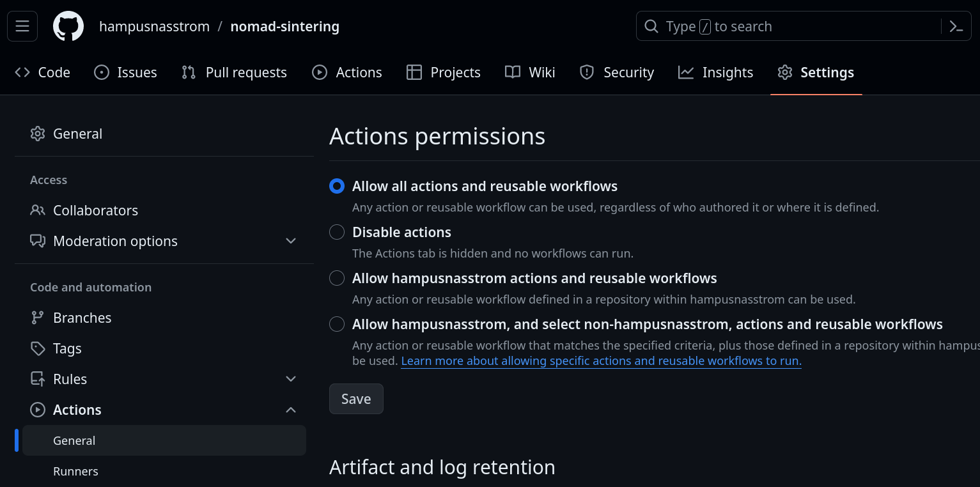
Task: Select Allow hampusnasstrom and select non-hampusnasstrom option
Action: point(337,324)
